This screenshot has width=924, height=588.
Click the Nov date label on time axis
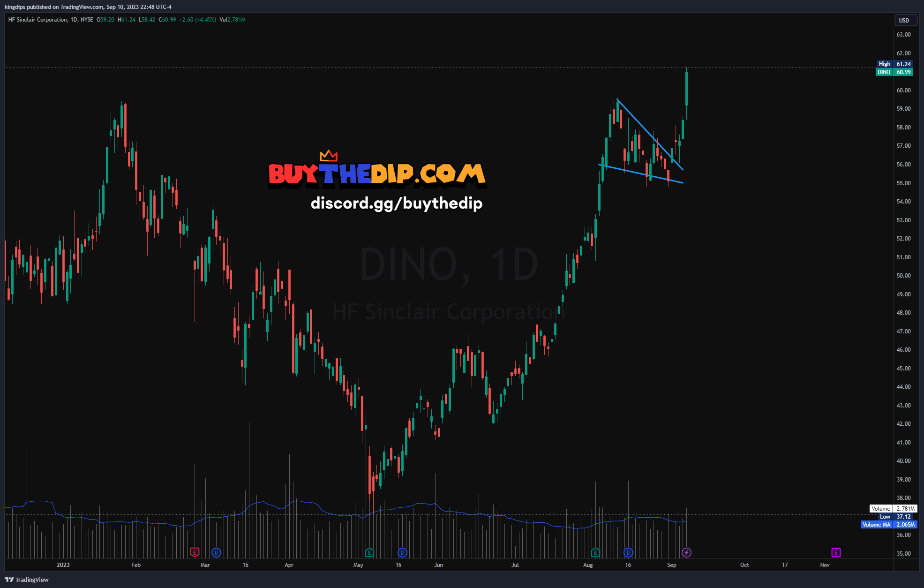click(x=825, y=565)
